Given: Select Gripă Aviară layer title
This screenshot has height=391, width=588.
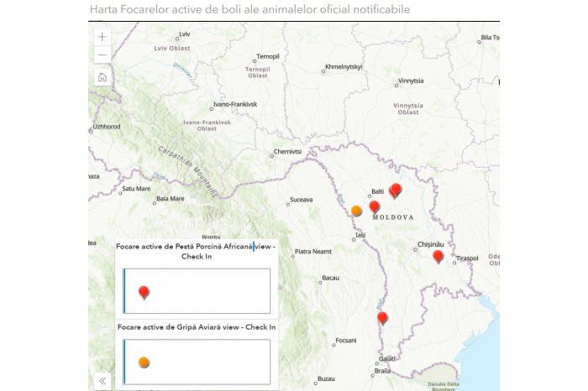Looking at the screenshot, I should [x=197, y=326].
